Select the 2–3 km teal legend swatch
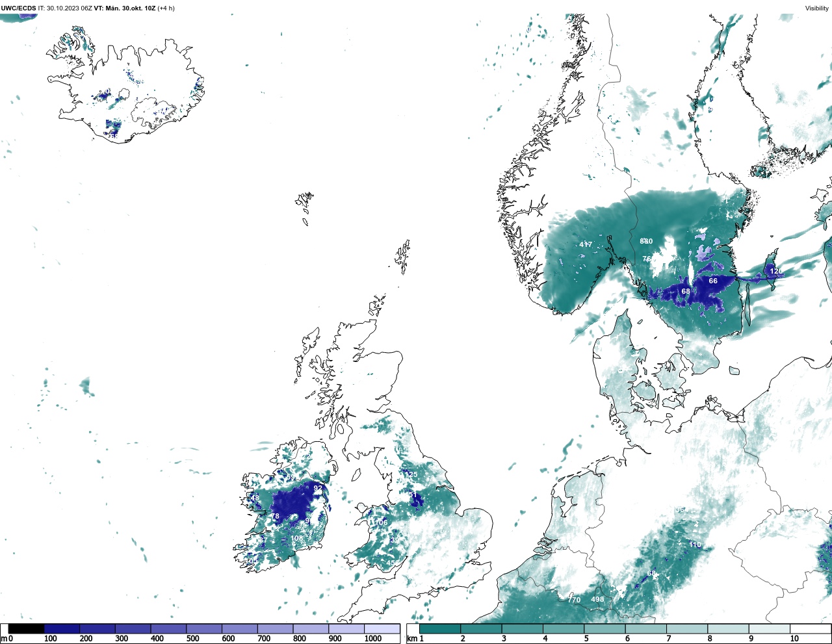This screenshot has width=832, height=644. click(x=481, y=628)
